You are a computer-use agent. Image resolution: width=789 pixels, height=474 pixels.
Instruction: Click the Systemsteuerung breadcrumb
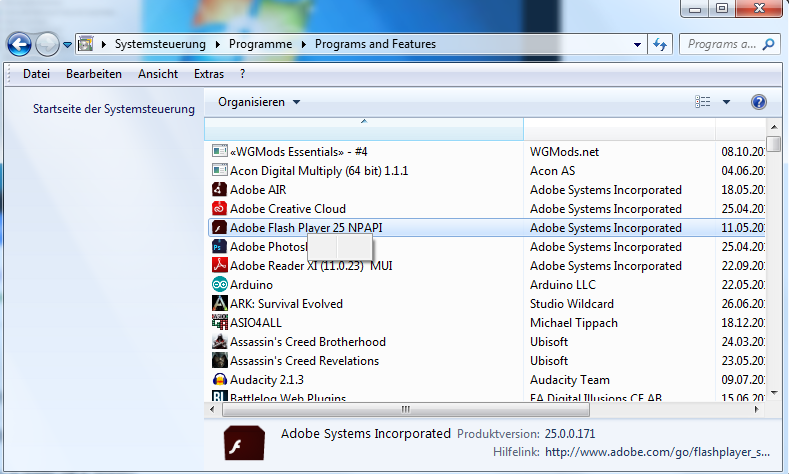(160, 44)
